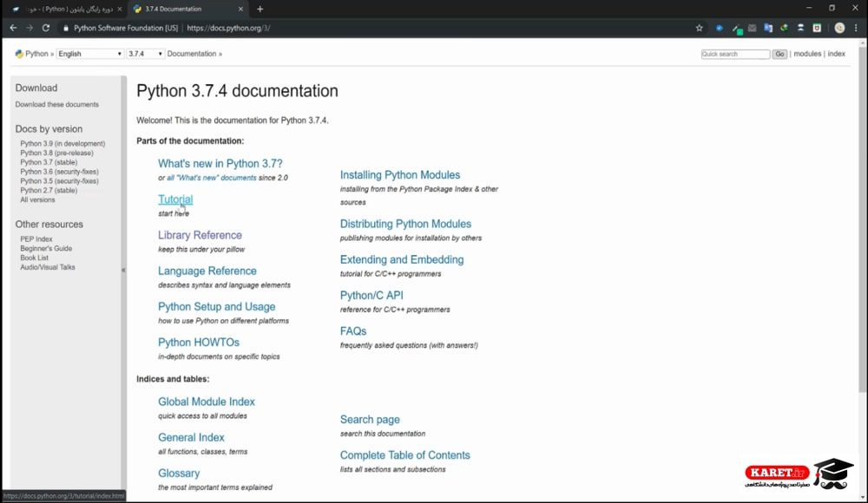This screenshot has height=503, width=868.
Task: Open Python Setup and Usage
Action: (216, 306)
